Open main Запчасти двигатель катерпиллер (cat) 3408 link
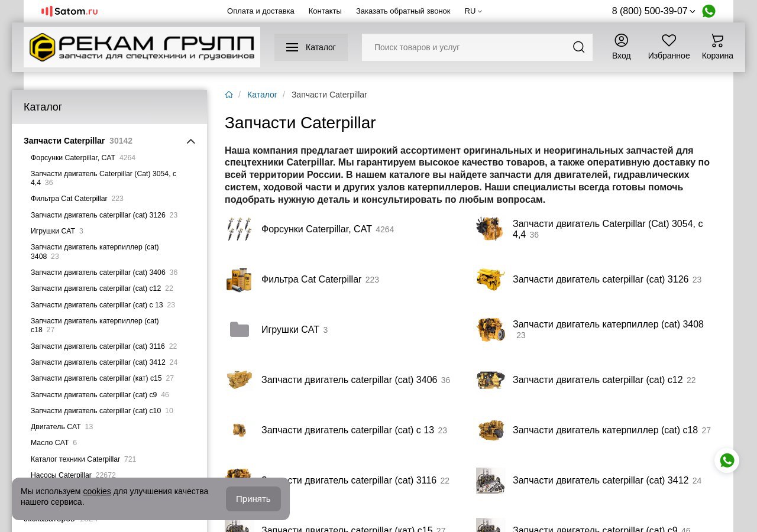The height and width of the screenshot is (532, 757). pyautogui.click(x=608, y=325)
